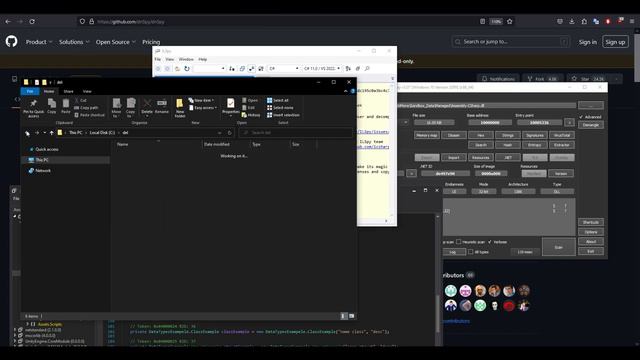
Task: Click the browser Bookmark star icon
Action: coord(509,21)
